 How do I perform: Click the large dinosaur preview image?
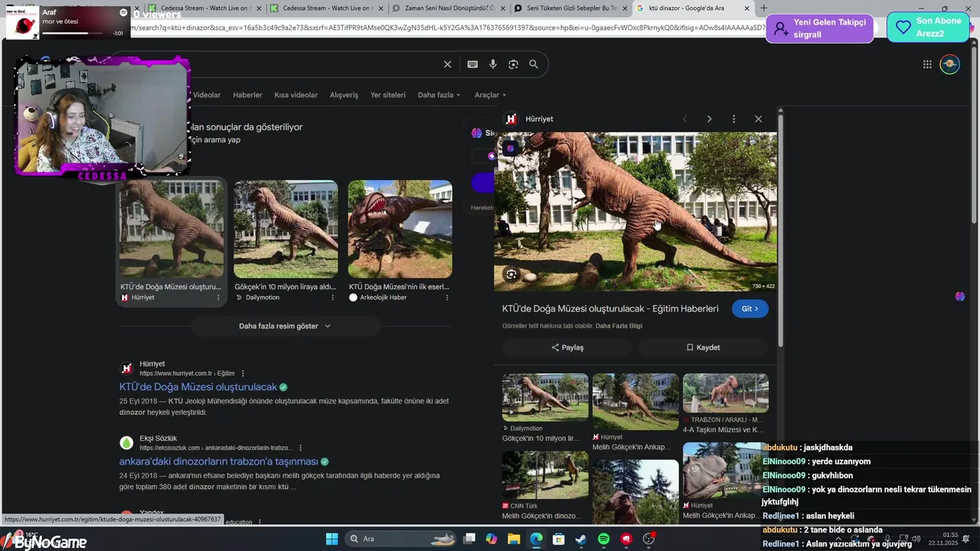[635, 211]
